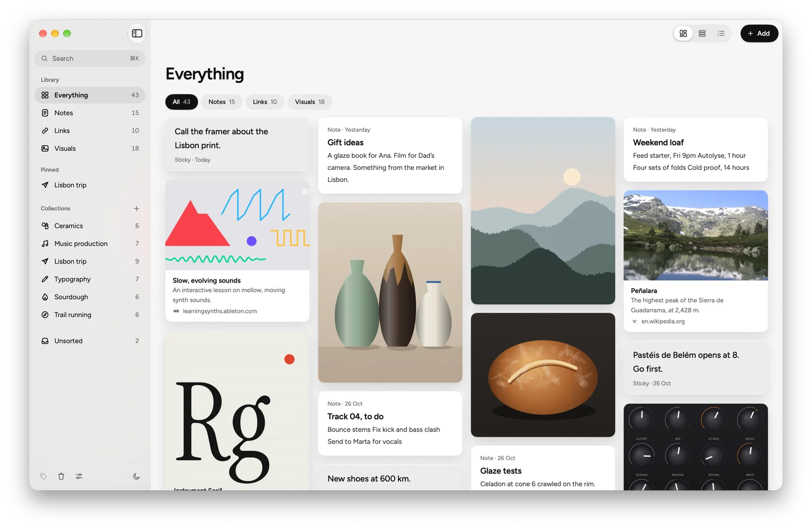Open the Sourdough collection
The image size is (812, 529).
pos(90,297)
